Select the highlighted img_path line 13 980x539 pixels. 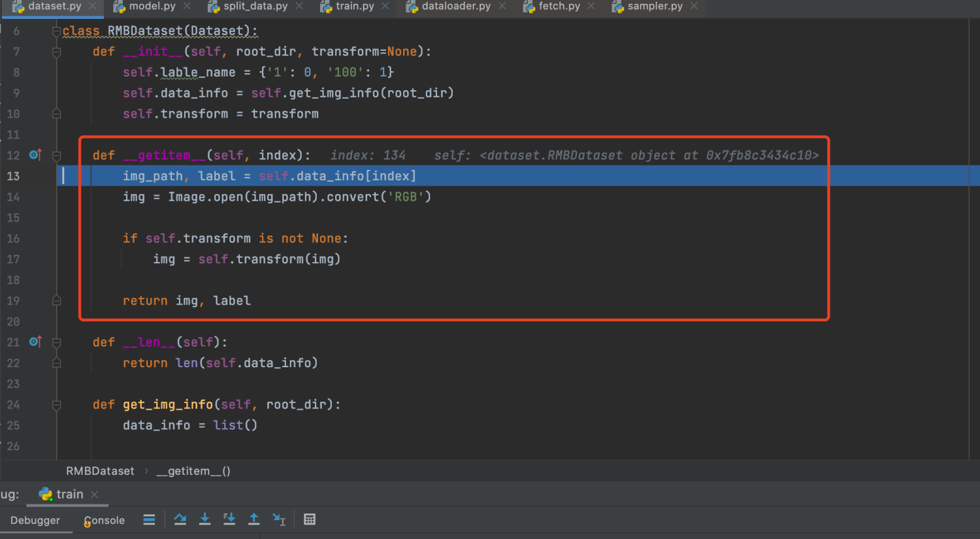pyautogui.click(x=261, y=176)
